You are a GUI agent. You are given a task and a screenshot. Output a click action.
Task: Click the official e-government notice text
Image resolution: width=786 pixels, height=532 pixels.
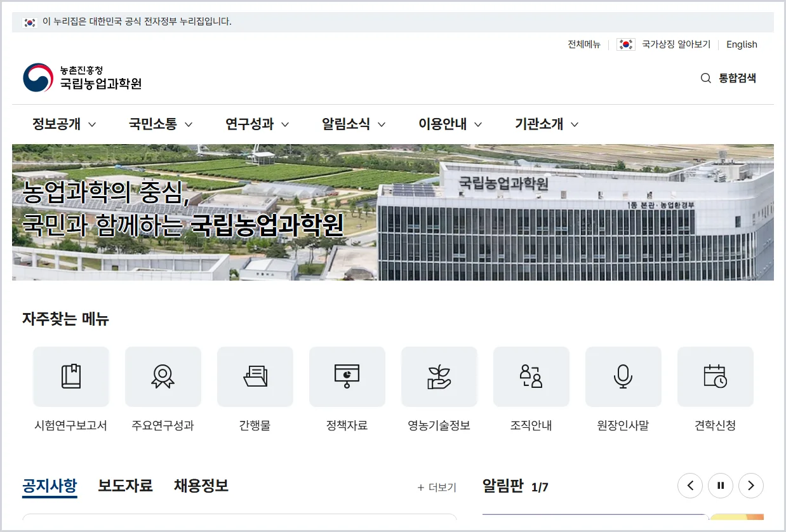pos(137,22)
